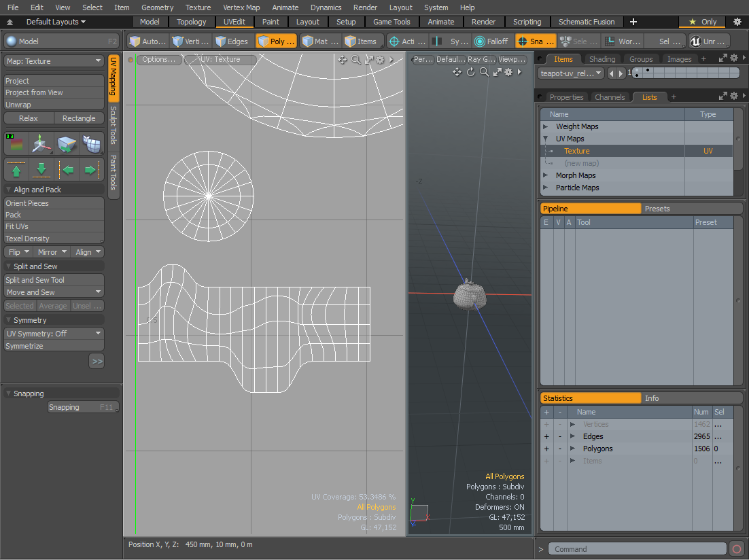The width and height of the screenshot is (749, 560).
Task: Click the transform axis tool icon
Action: (41, 144)
